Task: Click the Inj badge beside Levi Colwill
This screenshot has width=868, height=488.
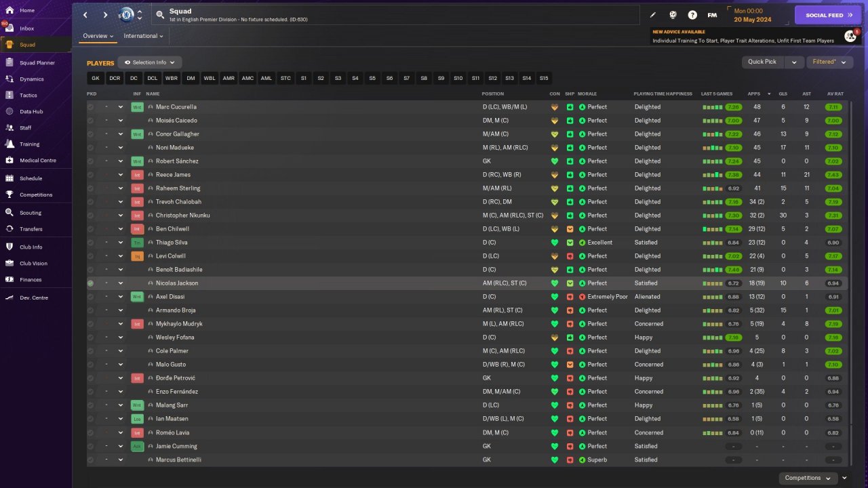Action: (x=138, y=256)
